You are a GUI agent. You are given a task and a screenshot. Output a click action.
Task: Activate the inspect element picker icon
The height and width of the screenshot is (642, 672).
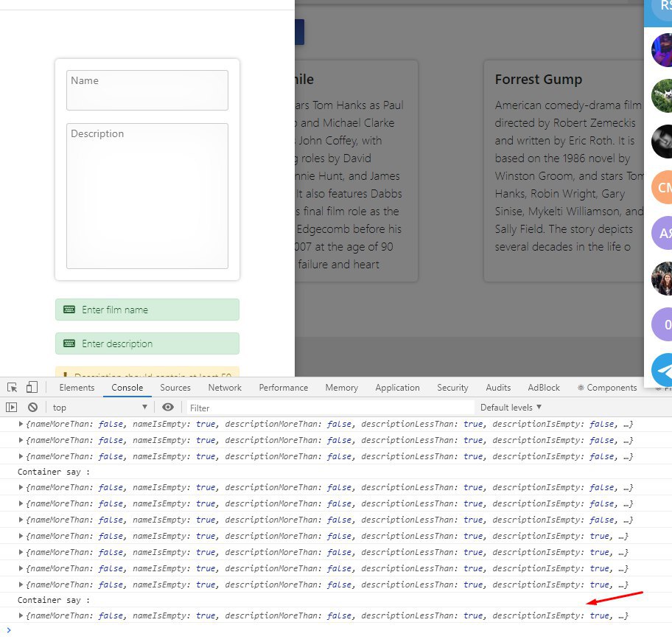click(x=12, y=388)
